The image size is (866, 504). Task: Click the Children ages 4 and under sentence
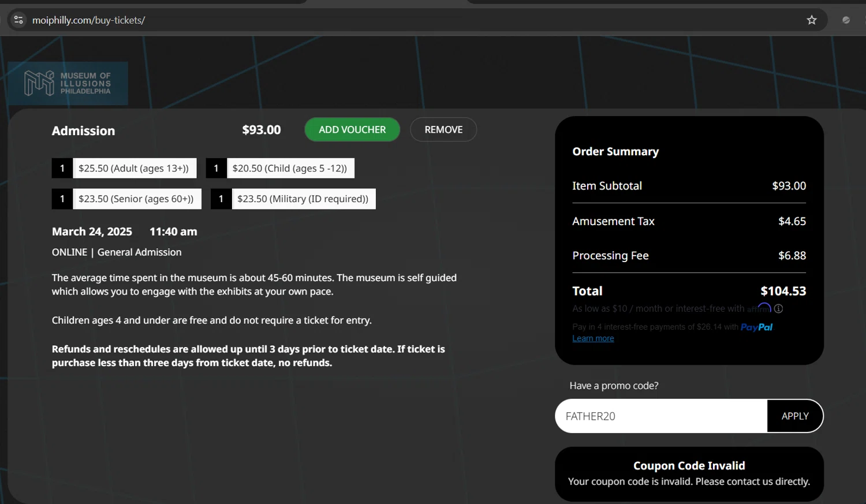click(x=212, y=320)
